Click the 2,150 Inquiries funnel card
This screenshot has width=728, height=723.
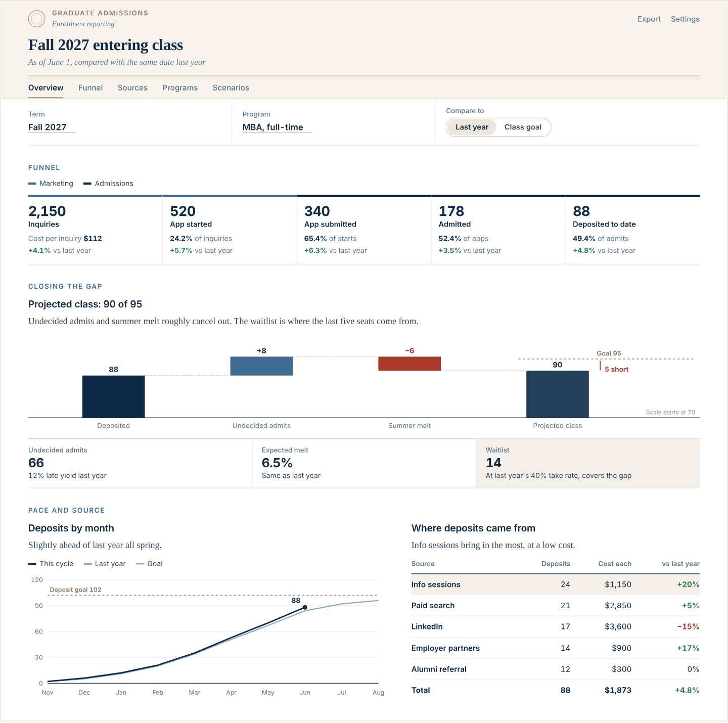pos(95,230)
